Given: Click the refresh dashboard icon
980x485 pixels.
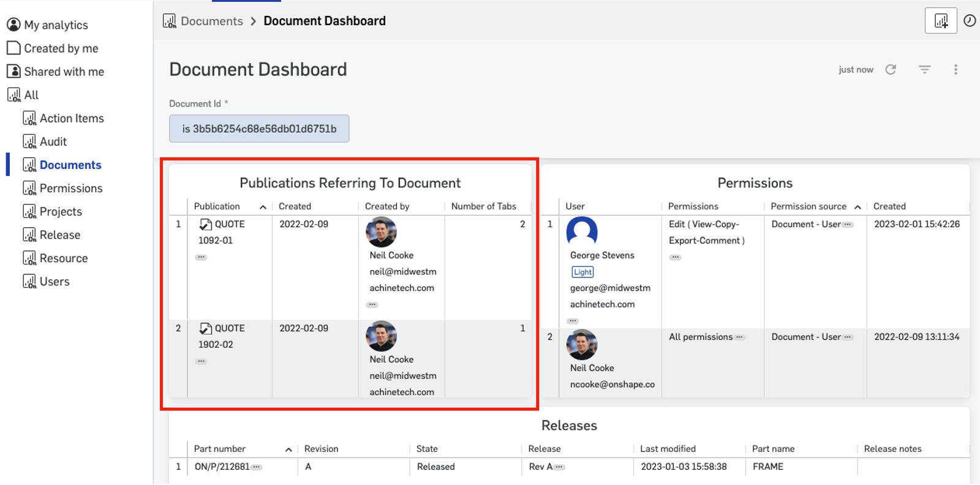Looking at the screenshot, I should (891, 70).
